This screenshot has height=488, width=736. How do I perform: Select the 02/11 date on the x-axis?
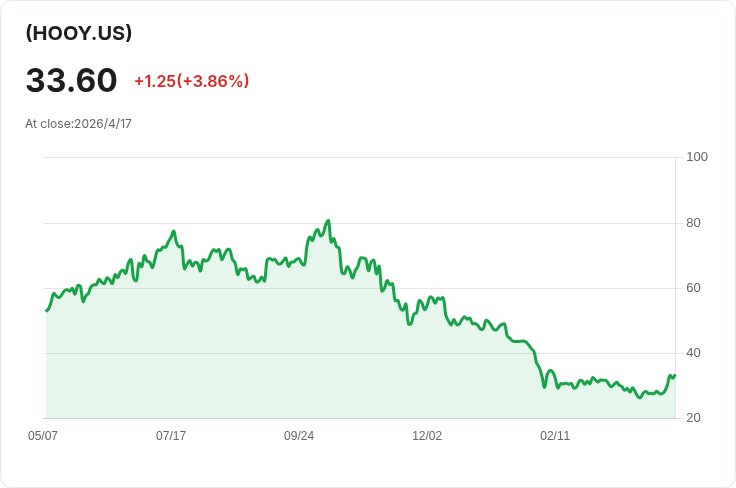(x=555, y=436)
